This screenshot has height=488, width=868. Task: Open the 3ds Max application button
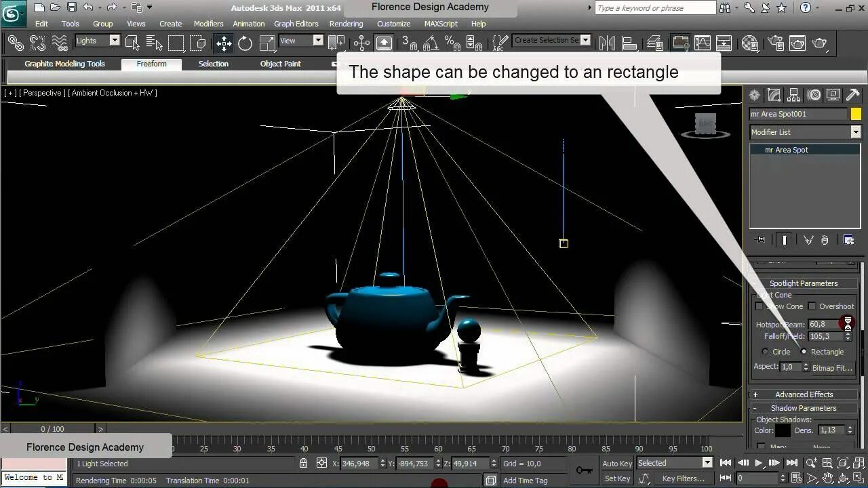(14, 12)
